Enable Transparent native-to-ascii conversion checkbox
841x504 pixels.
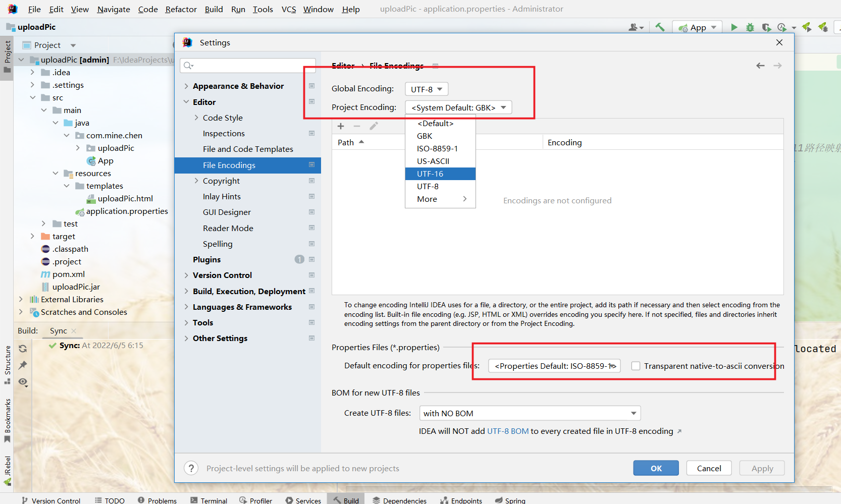click(x=636, y=366)
